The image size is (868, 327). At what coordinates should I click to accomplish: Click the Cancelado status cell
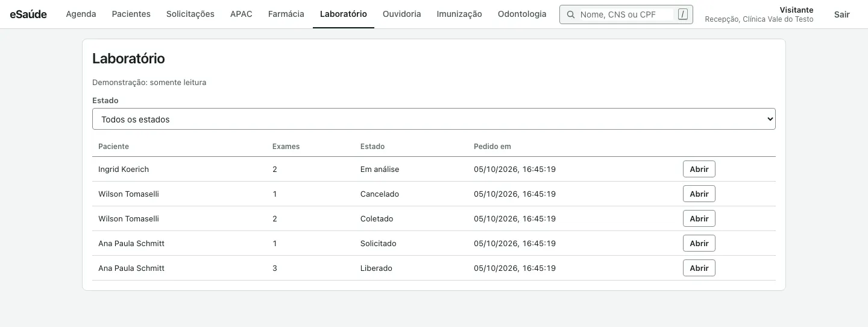point(380,194)
